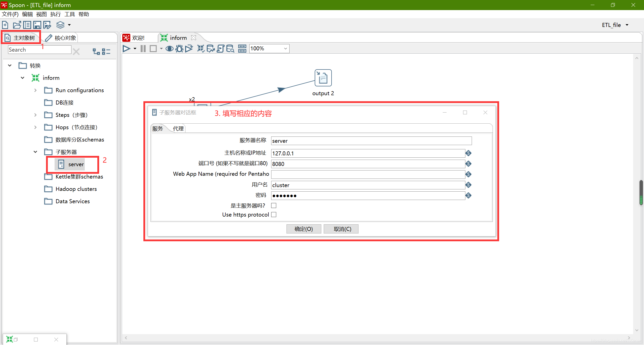Collapse the 子服务器 folder
This screenshot has height=345, width=644.
click(x=35, y=152)
